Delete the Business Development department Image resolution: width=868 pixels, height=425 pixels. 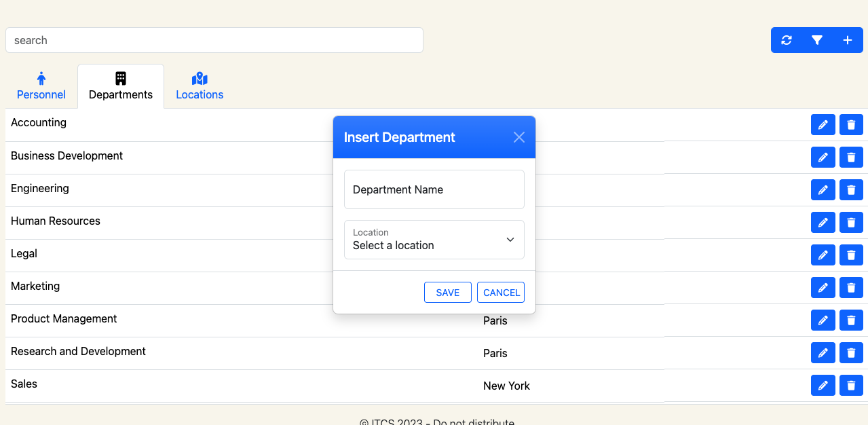tap(851, 157)
